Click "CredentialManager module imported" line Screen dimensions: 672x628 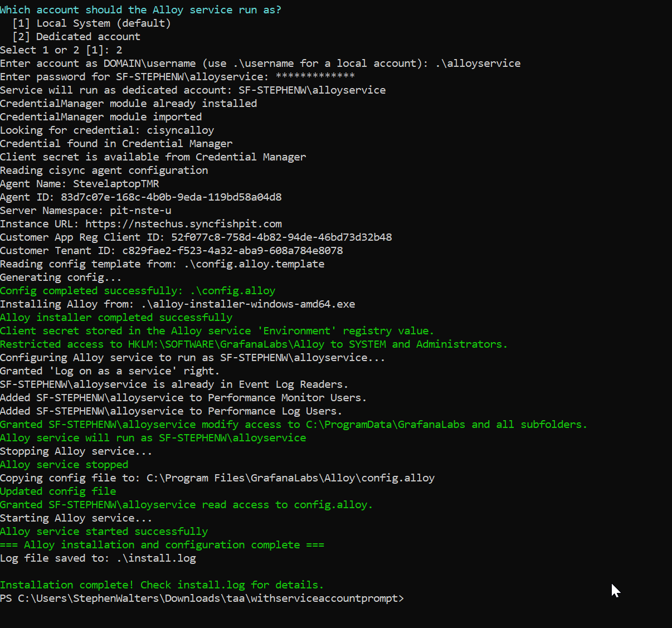point(101,117)
